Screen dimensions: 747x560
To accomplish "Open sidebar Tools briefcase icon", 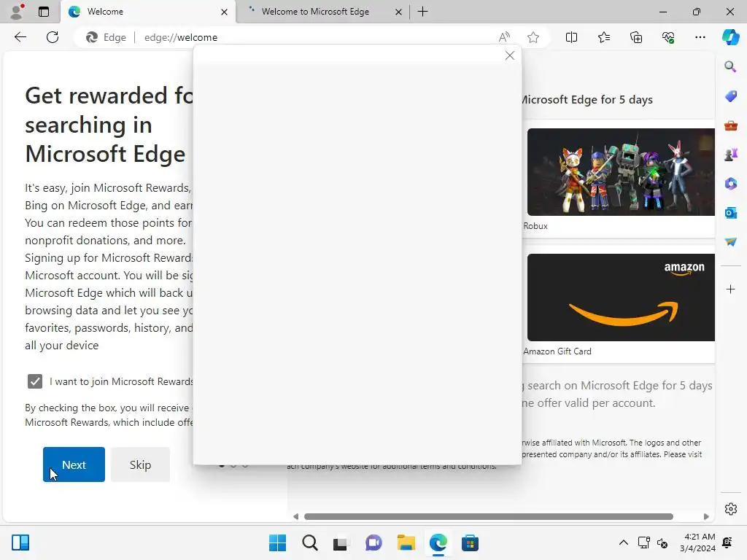I will coord(730,125).
